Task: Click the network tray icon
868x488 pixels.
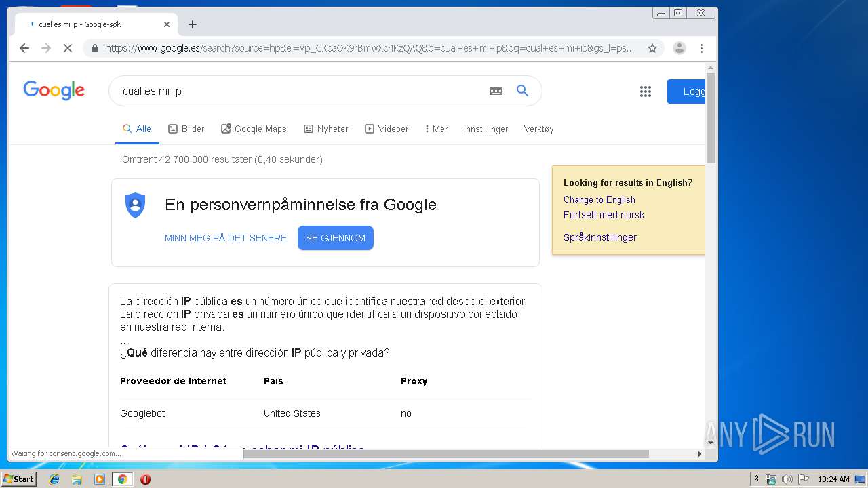Action: (x=771, y=479)
